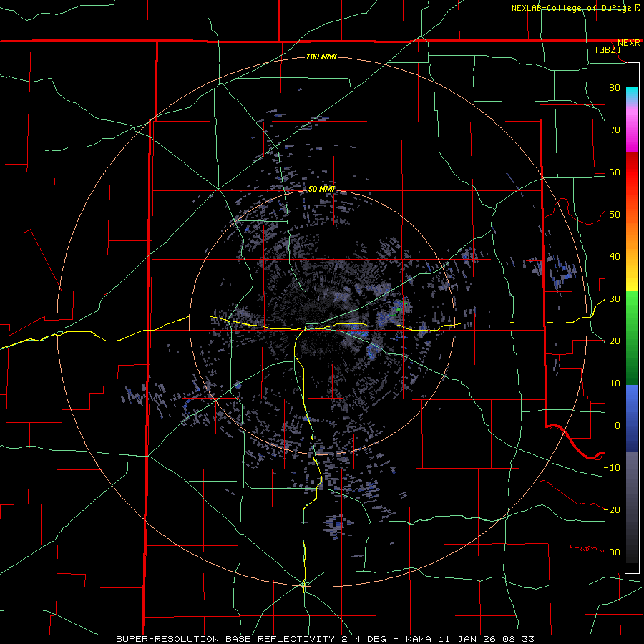Click the 80 value on dBZ scale
The image size is (644, 644).
click(x=615, y=87)
